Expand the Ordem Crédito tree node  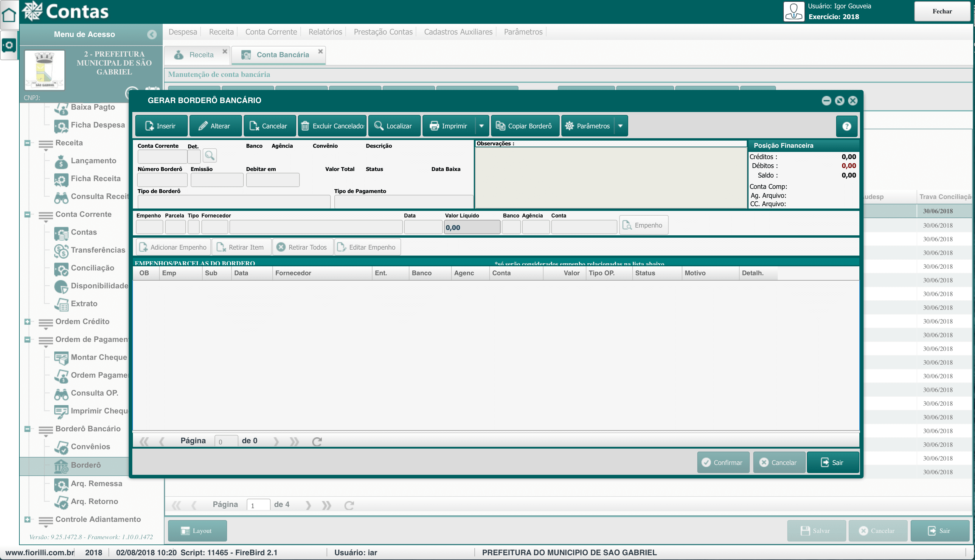click(27, 321)
